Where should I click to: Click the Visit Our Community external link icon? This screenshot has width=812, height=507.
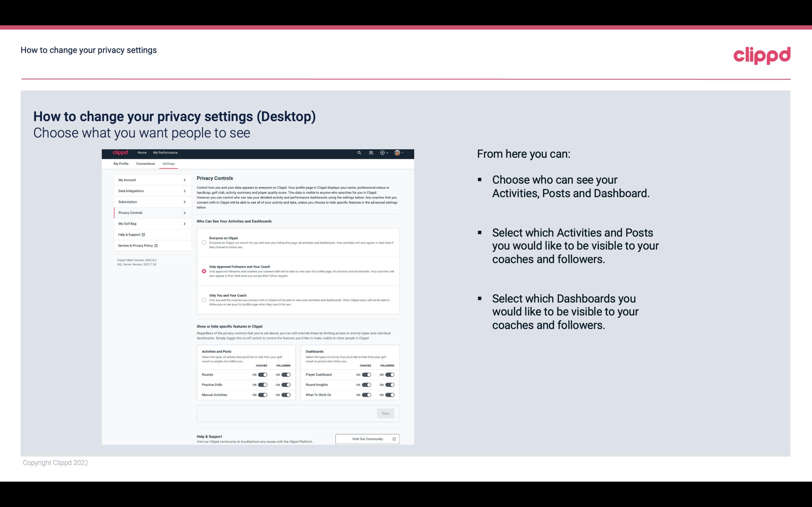click(394, 439)
